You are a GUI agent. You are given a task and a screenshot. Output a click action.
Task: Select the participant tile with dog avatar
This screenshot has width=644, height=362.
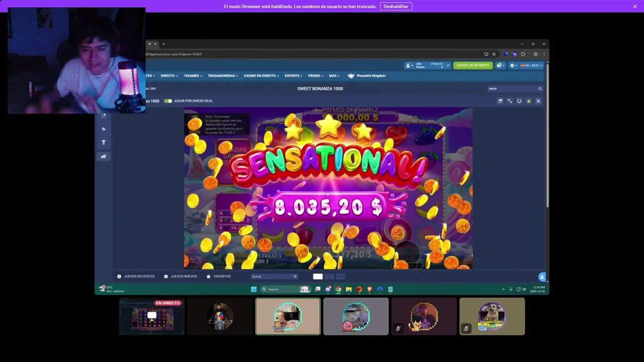tap(492, 317)
